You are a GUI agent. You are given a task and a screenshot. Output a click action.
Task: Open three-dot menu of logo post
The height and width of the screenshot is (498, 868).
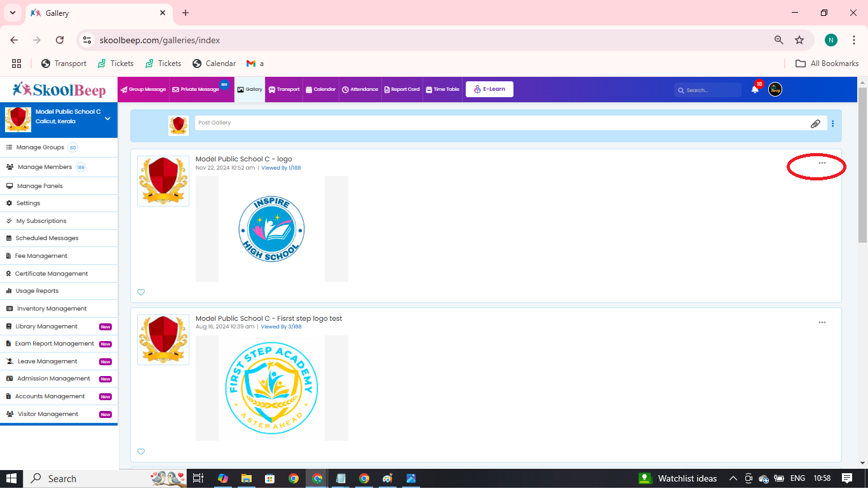tap(822, 163)
